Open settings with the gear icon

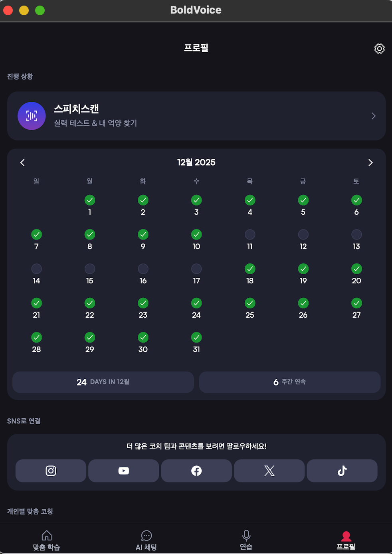[379, 49]
